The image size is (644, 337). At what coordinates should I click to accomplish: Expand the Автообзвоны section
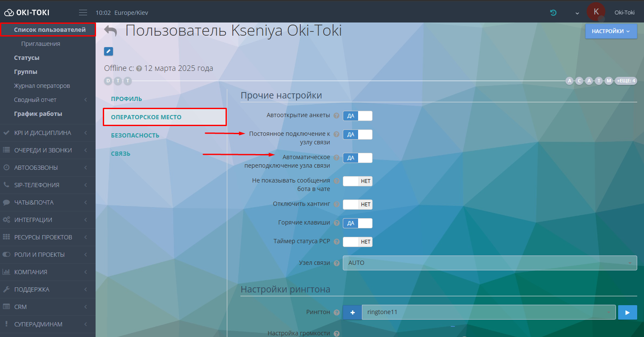[48, 168]
